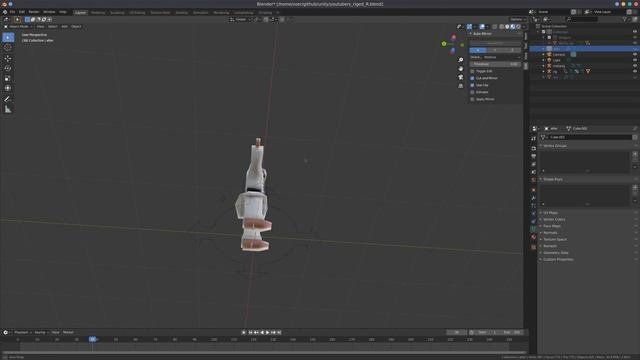640x360 pixels.
Task: Toggle the X axis button in Auto Mirror
Action: [478, 50]
